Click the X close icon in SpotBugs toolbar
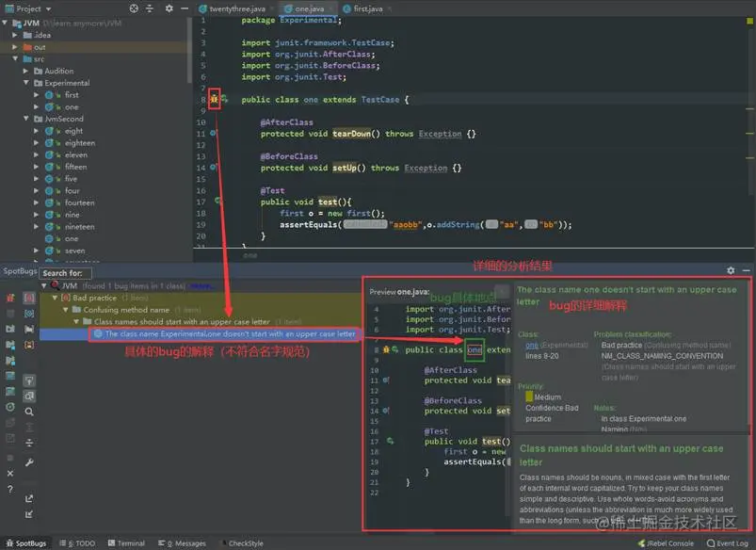The image size is (756, 550). point(10,474)
